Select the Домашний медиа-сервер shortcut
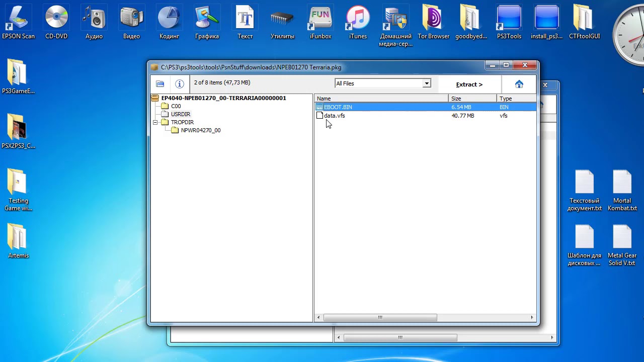Image resolution: width=644 pixels, height=362 pixels. click(396, 26)
